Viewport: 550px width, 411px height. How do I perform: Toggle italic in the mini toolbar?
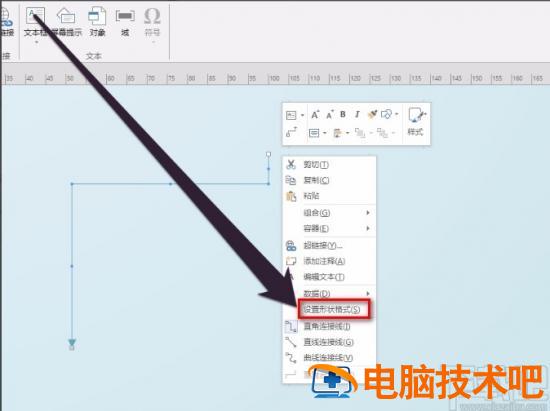[x=357, y=114]
